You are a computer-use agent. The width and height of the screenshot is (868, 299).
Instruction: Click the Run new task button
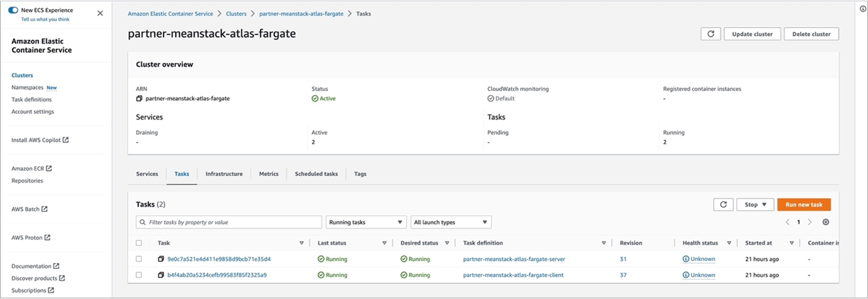click(x=804, y=205)
